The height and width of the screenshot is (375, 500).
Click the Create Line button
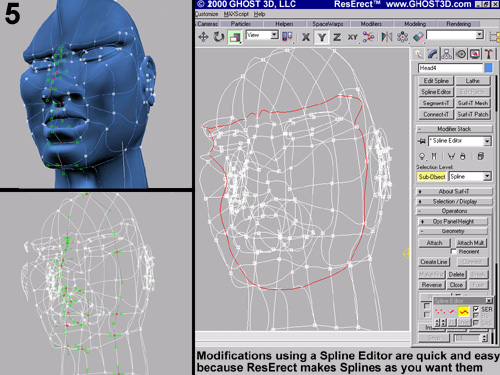pos(434,262)
